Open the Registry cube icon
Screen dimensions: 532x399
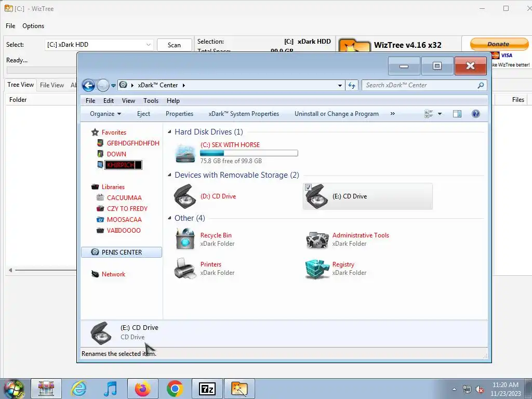tap(317, 269)
